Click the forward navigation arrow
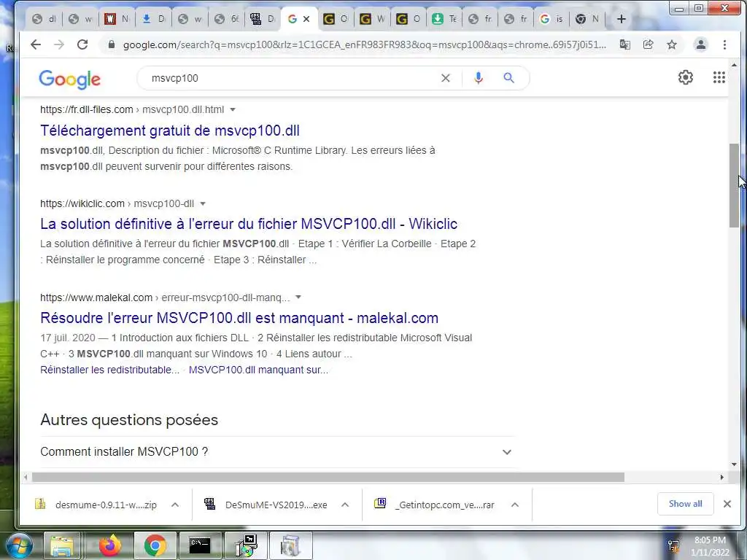The image size is (747, 560). coord(59,44)
